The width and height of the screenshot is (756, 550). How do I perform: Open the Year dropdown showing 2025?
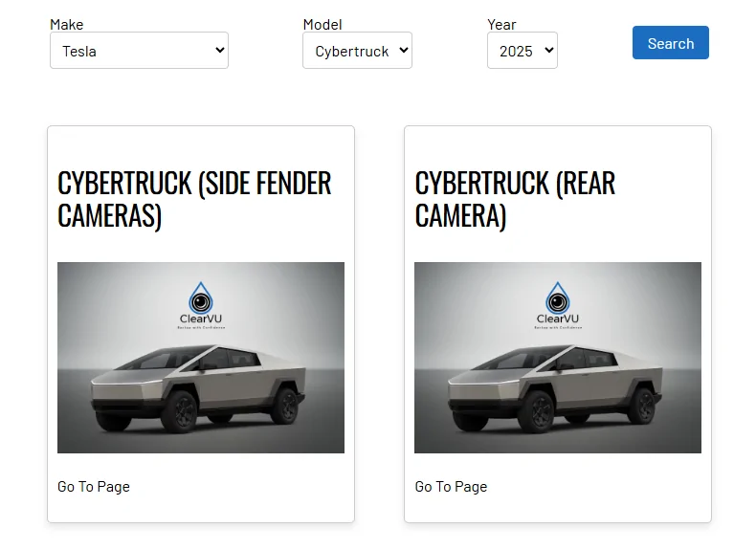click(x=523, y=51)
